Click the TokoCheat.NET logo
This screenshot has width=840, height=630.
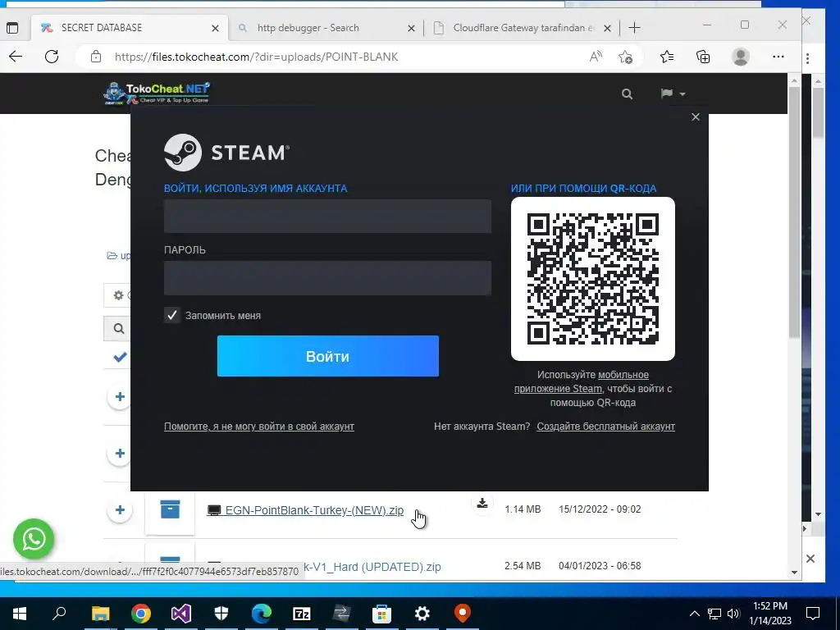157,94
